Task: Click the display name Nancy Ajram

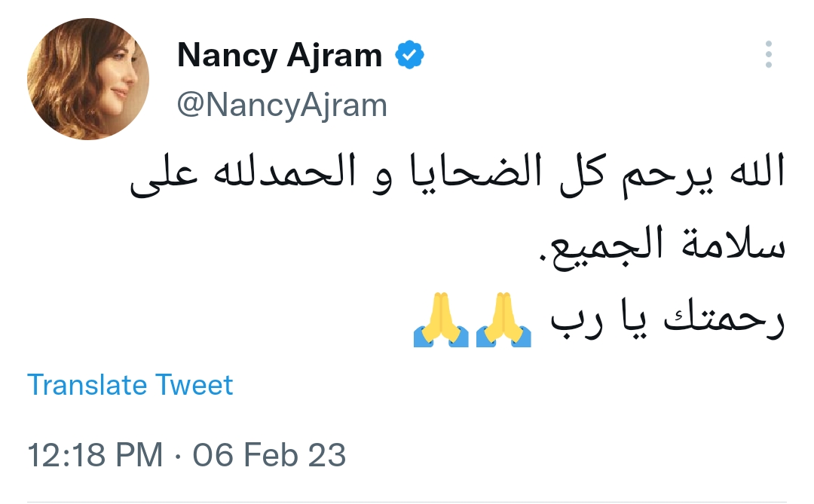Action: coord(279,57)
